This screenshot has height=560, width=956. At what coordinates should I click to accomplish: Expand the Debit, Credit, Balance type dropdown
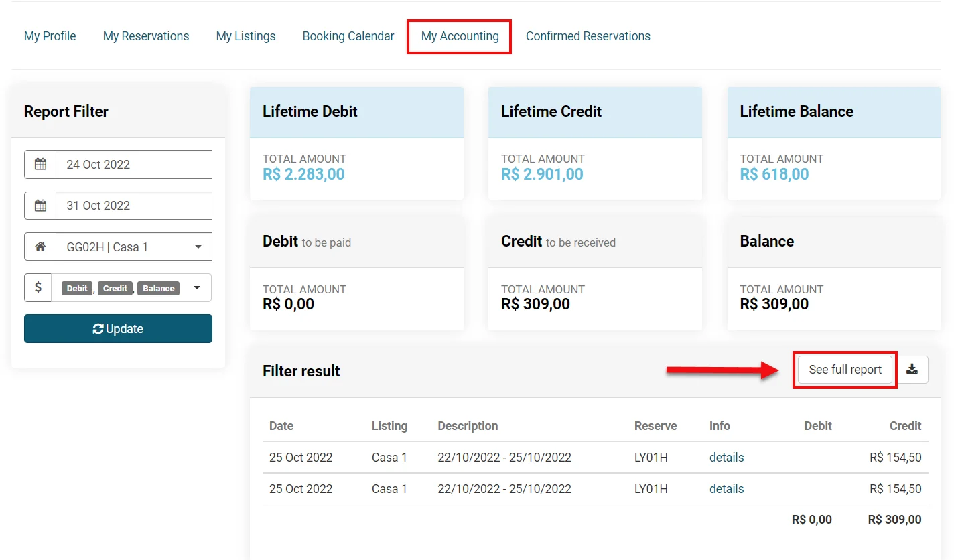pos(197,288)
